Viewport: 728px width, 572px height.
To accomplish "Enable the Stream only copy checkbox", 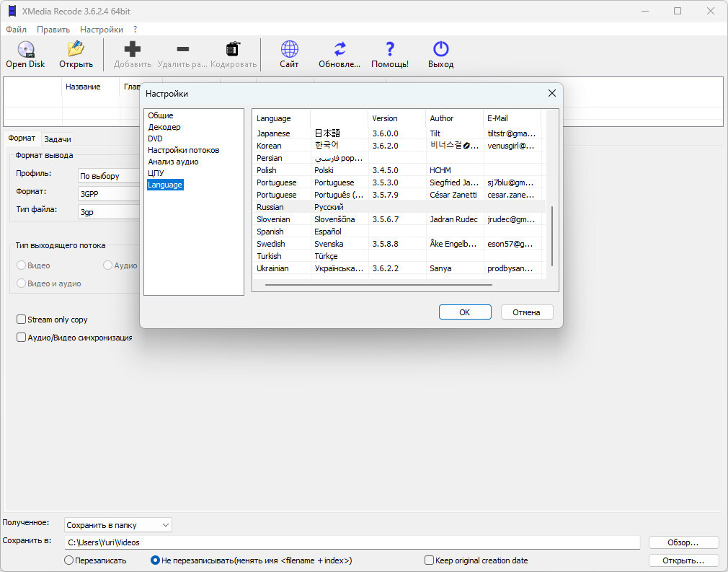I will click(22, 320).
